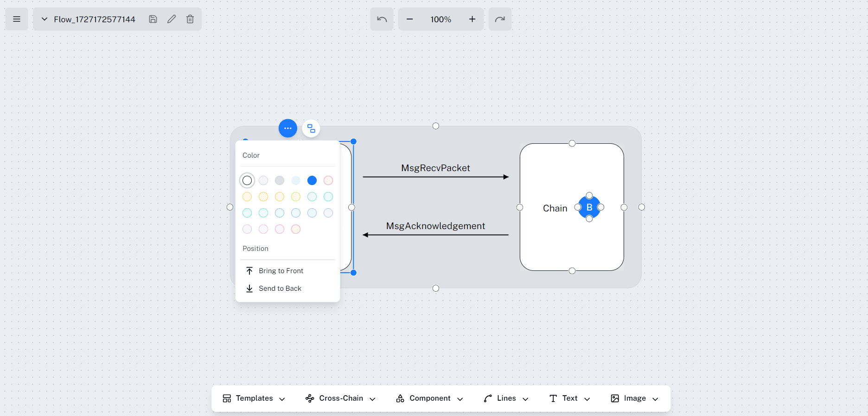Open the Image dropdown
Viewport: 868px width, 416px height.
tap(635, 398)
